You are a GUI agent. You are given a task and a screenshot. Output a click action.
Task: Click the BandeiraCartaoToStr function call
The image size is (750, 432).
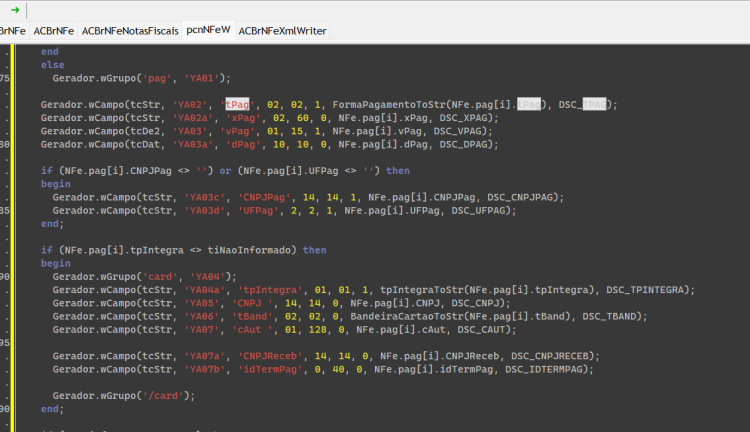click(406, 316)
